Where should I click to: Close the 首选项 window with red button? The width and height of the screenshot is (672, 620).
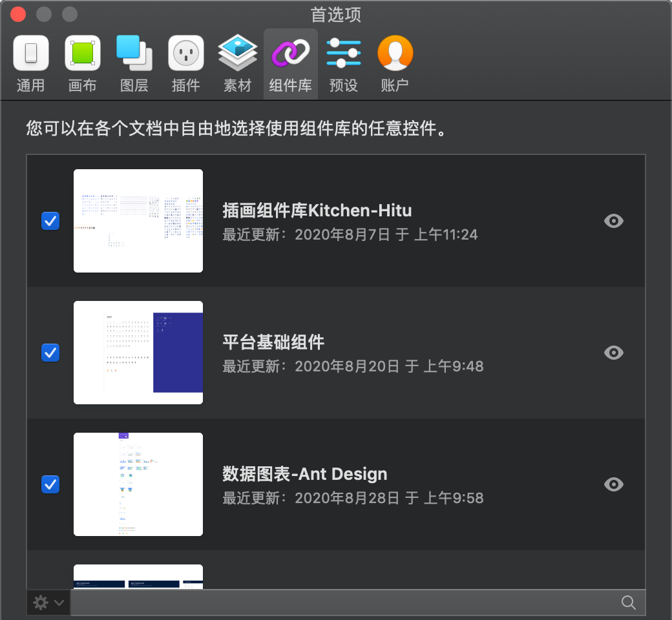(x=19, y=14)
